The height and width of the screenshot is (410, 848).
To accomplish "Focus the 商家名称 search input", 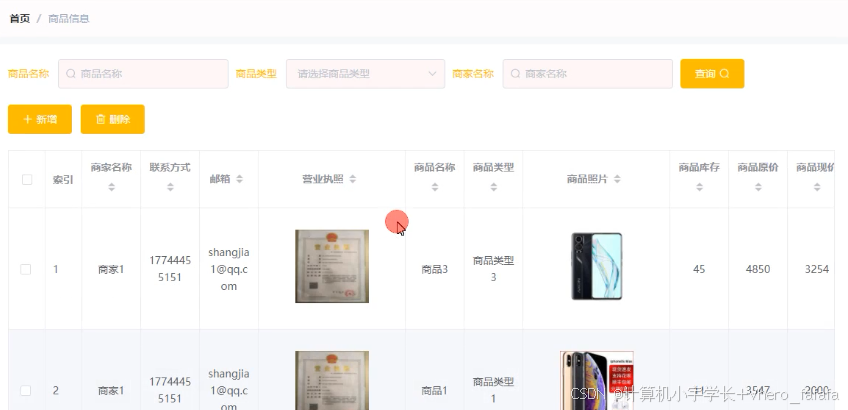I will [x=587, y=74].
